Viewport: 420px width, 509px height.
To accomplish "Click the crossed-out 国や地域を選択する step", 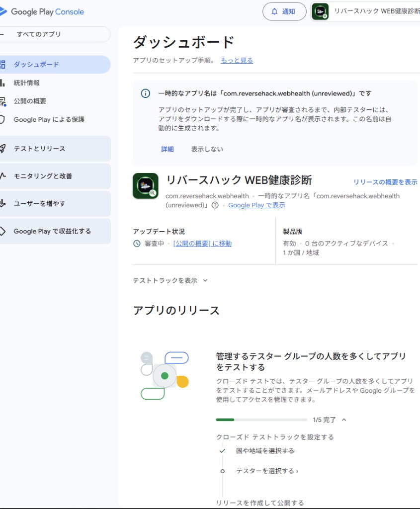I will [265, 451].
